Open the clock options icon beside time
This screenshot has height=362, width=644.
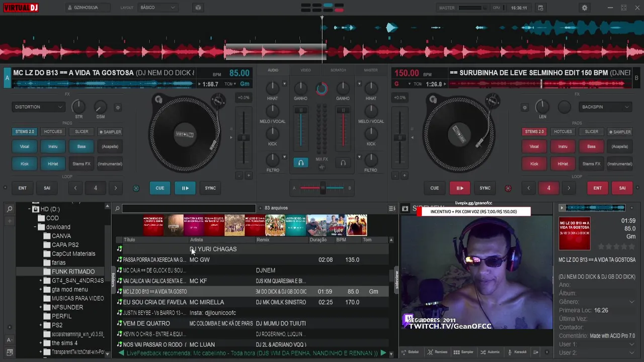(540, 8)
